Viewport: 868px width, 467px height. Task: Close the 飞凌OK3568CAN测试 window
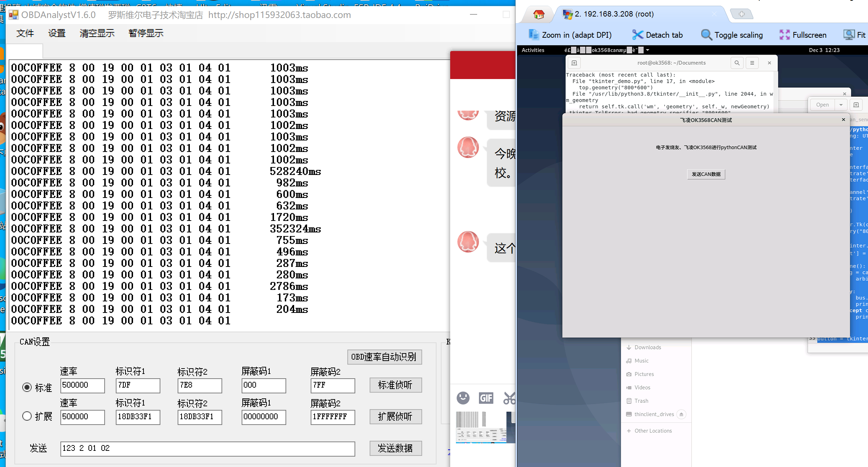tap(843, 120)
